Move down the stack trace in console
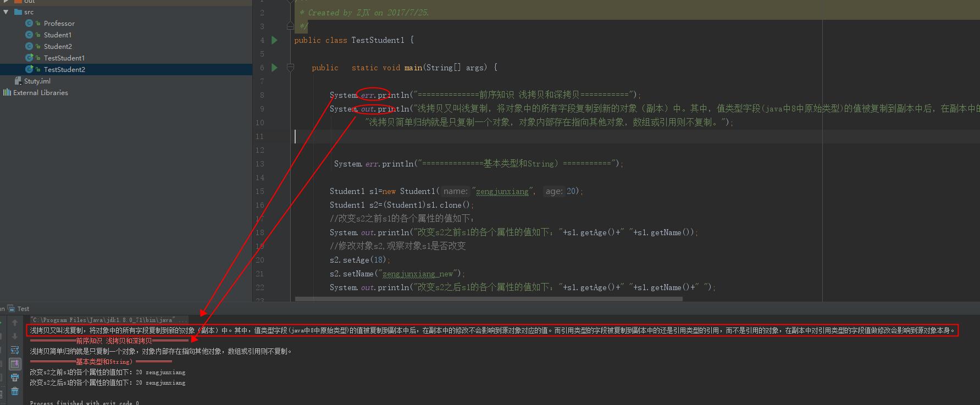The width and height of the screenshot is (980, 405). click(15, 336)
